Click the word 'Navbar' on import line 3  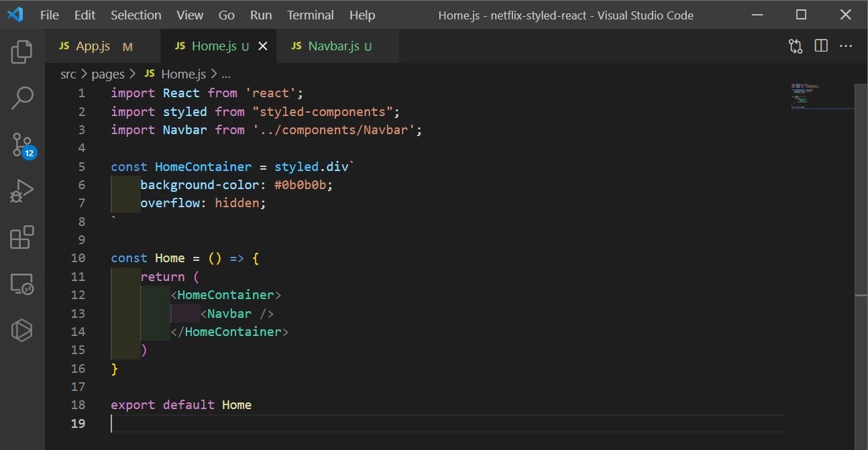[184, 129]
